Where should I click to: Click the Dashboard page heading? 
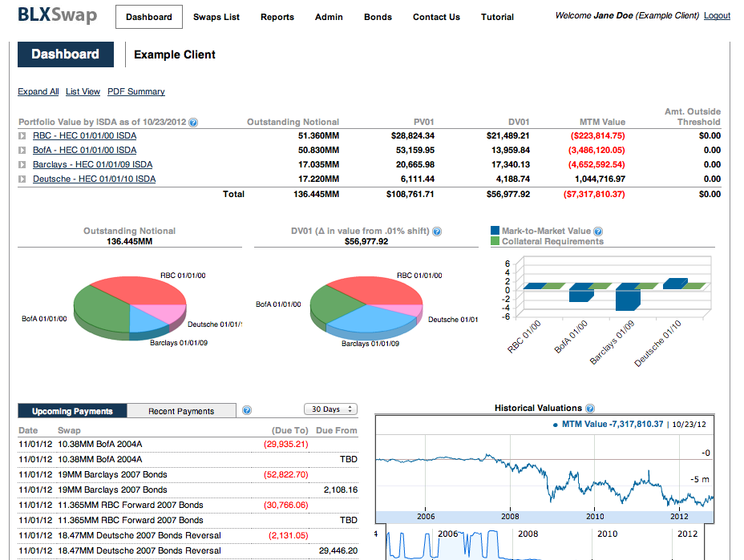click(x=66, y=54)
